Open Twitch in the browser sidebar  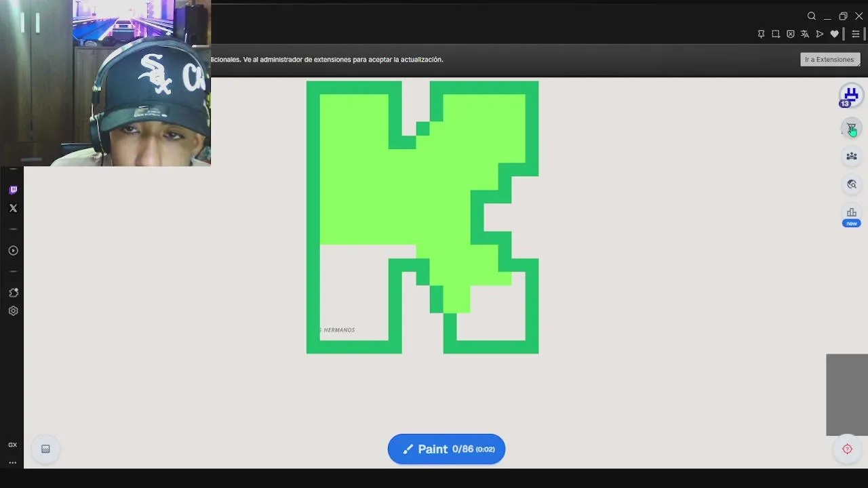pos(13,190)
